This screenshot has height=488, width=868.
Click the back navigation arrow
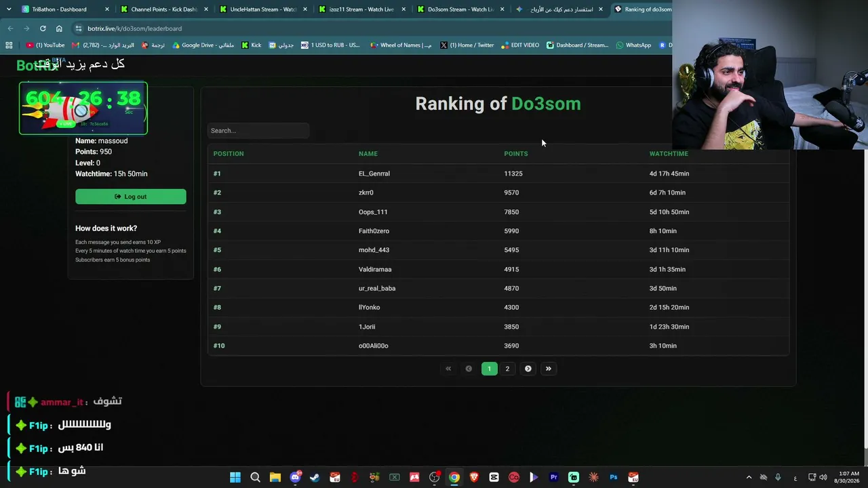pos(10,28)
